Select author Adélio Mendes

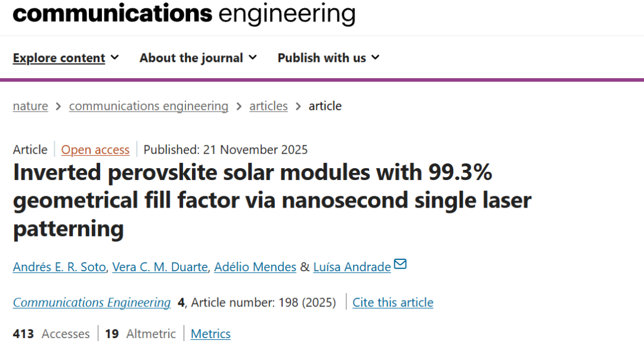(256, 267)
